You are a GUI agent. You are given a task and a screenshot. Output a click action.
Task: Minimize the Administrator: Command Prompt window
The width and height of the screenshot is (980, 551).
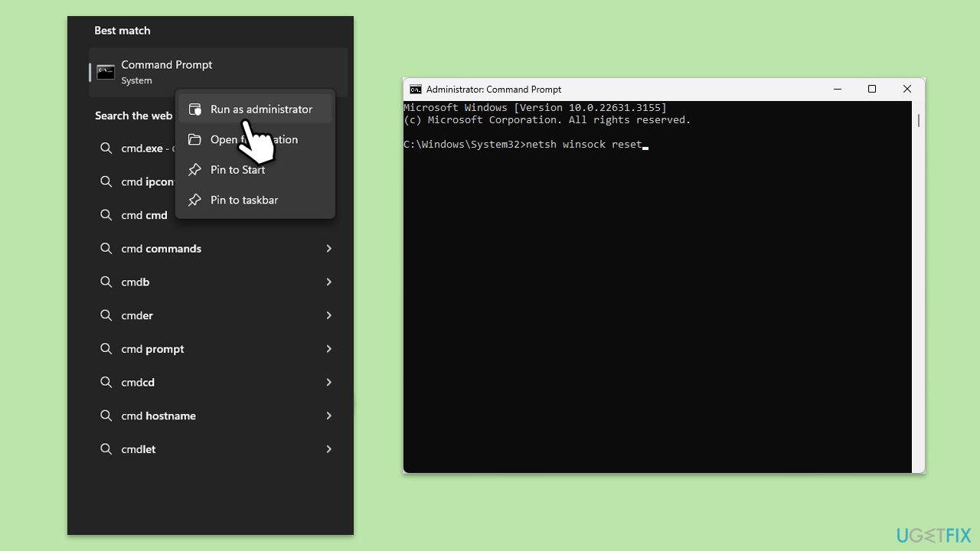pos(837,90)
